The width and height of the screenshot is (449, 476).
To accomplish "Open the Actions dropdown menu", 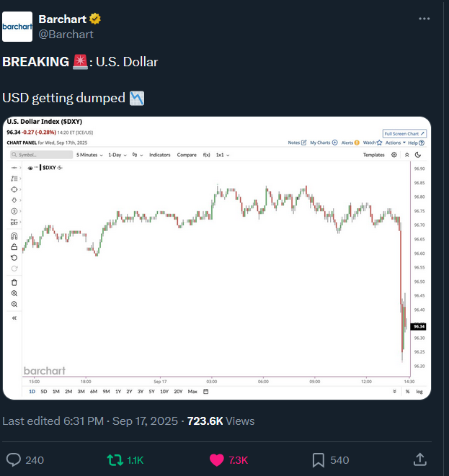I will coord(396,143).
